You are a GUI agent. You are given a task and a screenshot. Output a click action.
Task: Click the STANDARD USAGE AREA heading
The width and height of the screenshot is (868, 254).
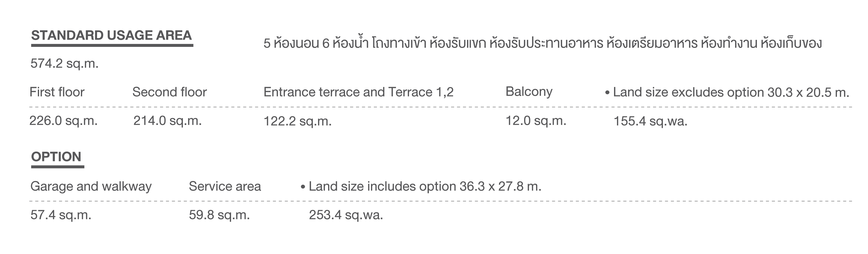[111, 35]
